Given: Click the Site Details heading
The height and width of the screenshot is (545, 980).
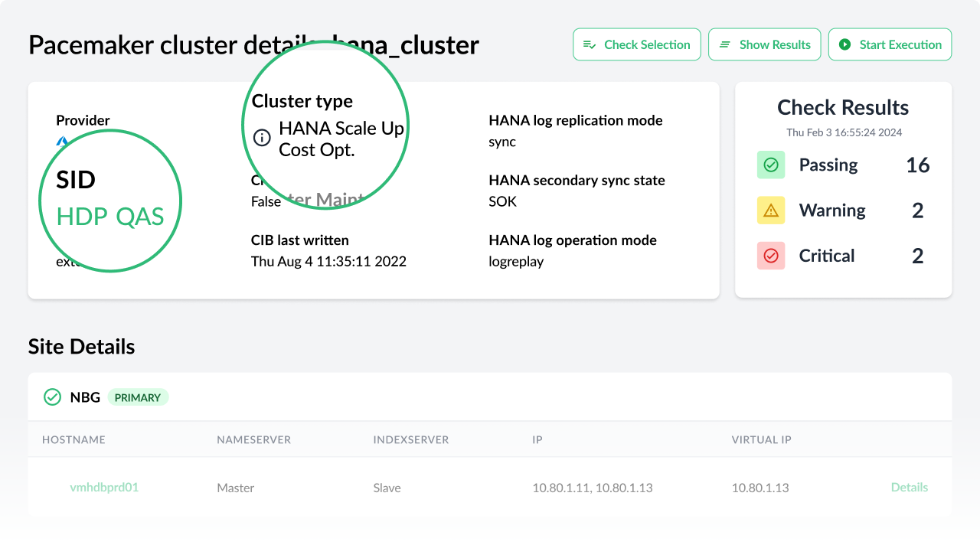Looking at the screenshot, I should [81, 347].
